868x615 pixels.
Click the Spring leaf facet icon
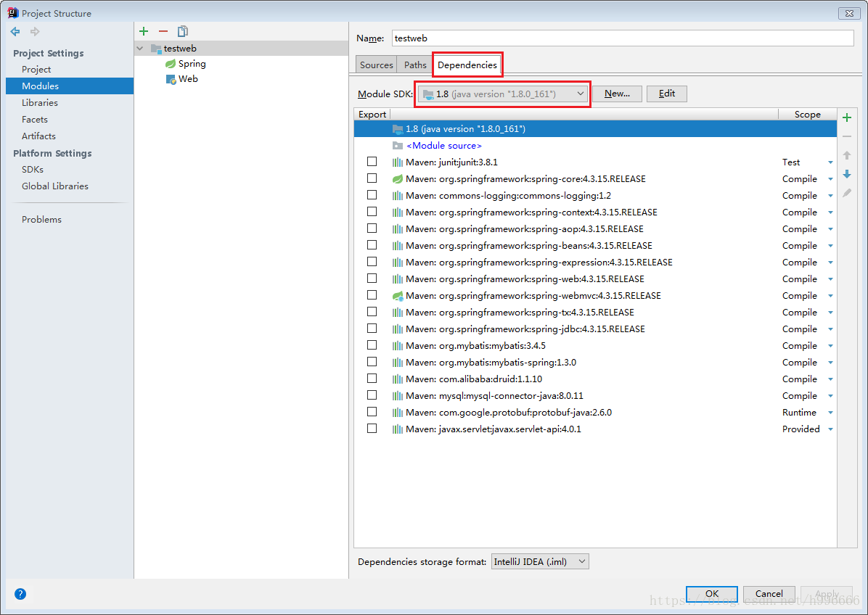[x=171, y=64]
